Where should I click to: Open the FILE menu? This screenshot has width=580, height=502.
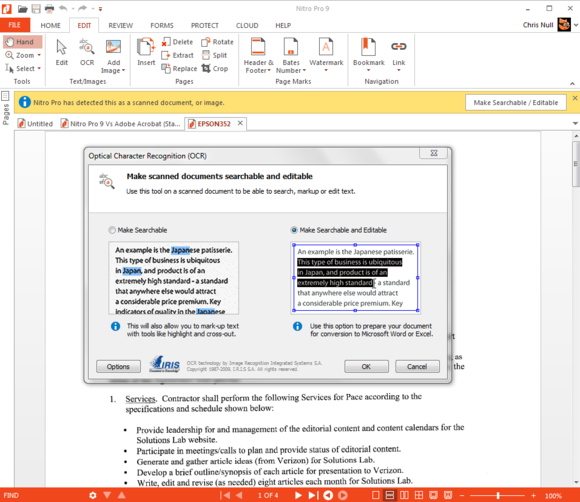tap(15, 25)
